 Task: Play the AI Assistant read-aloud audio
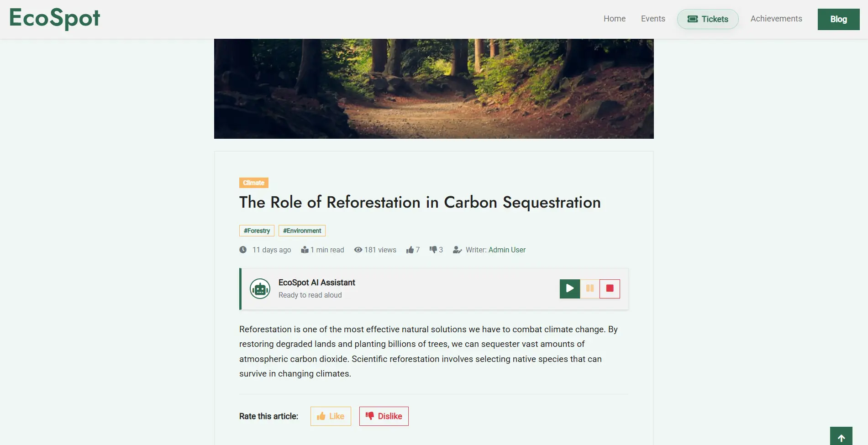(569, 288)
